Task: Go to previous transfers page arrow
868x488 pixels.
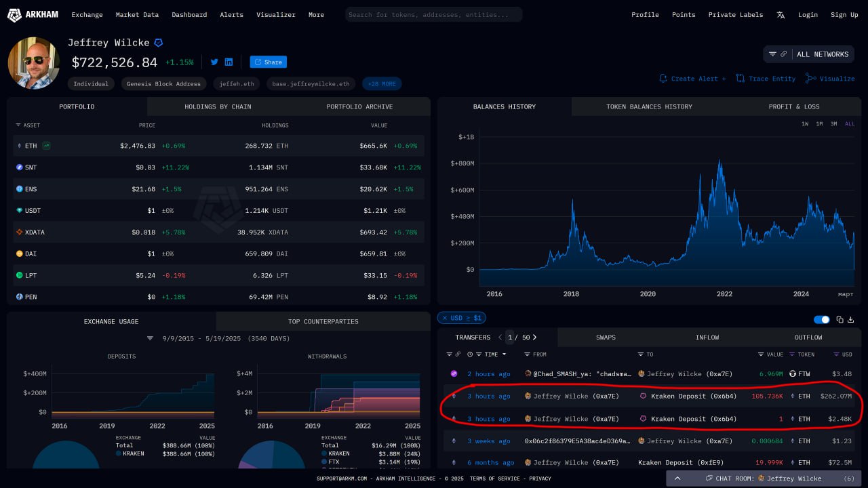Action: point(500,338)
